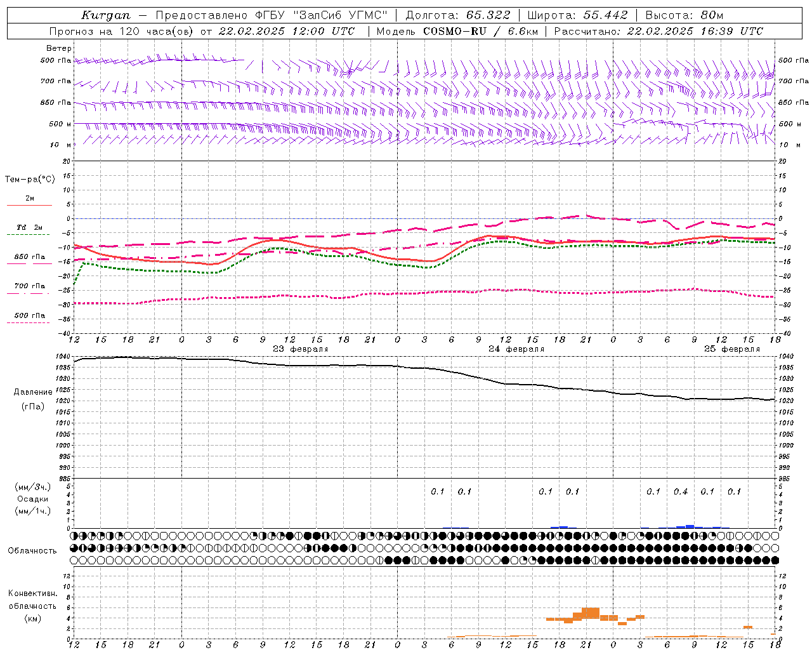812x650 pixels.
Task: Click the "Осадки" precipitation label
Action: tap(33, 499)
